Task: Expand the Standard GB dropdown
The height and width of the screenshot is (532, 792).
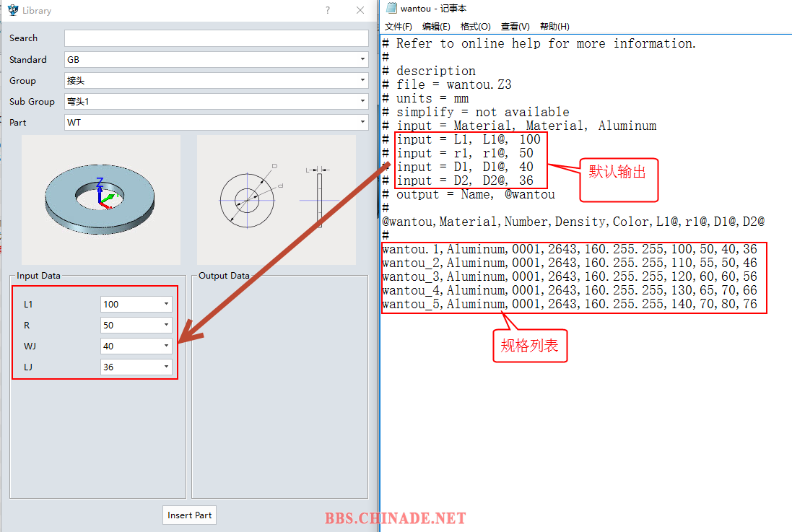Action: pos(362,60)
